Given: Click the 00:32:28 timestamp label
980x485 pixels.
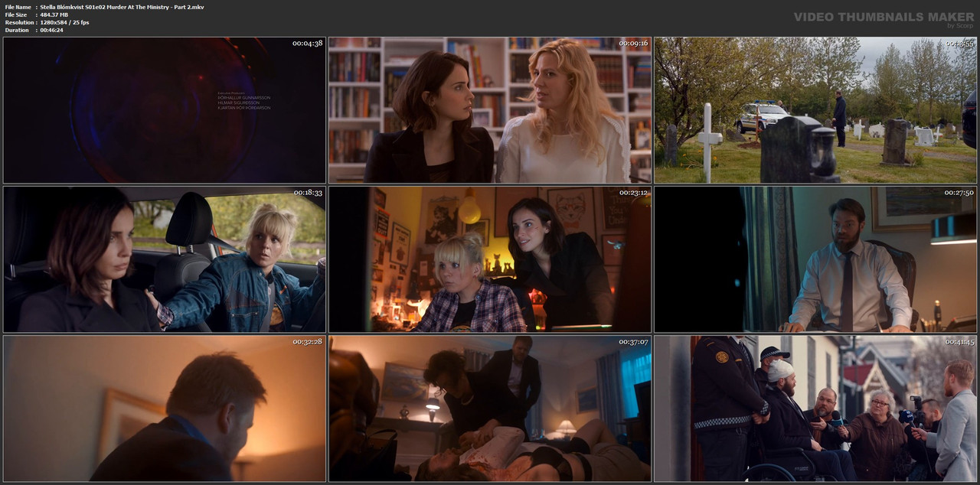Looking at the screenshot, I should pyautogui.click(x=307, y=342).
